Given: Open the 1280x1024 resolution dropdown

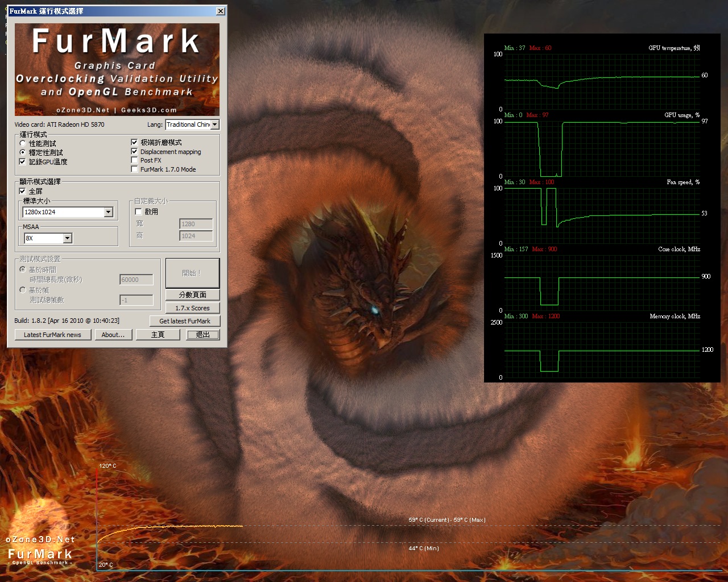Looking at the screenshot, I should tap(68, 212).
